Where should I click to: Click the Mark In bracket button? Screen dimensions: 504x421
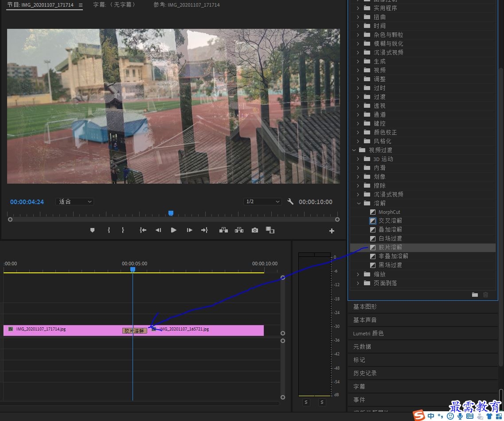point(109,230)
